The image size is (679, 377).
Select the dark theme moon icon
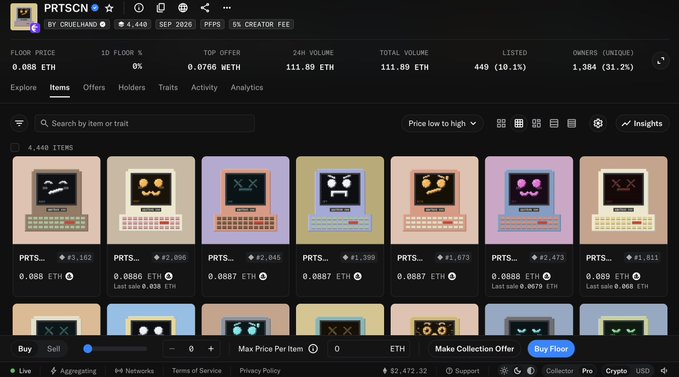517,371
